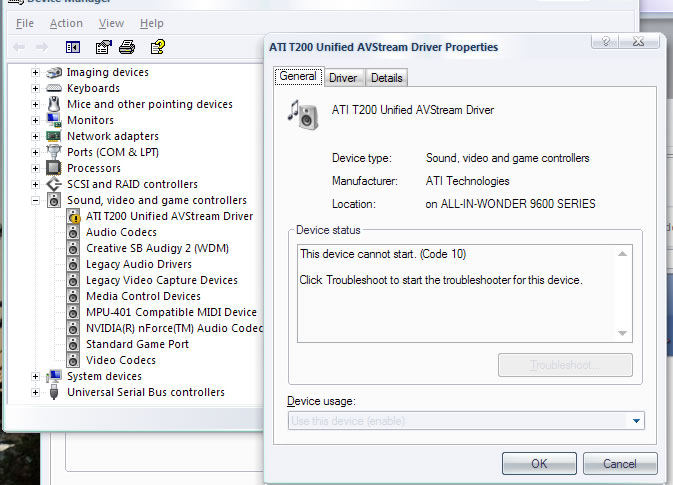The height and width of the screenshot is (485, 673).
Task: Open the File menu
Action: 25,23
